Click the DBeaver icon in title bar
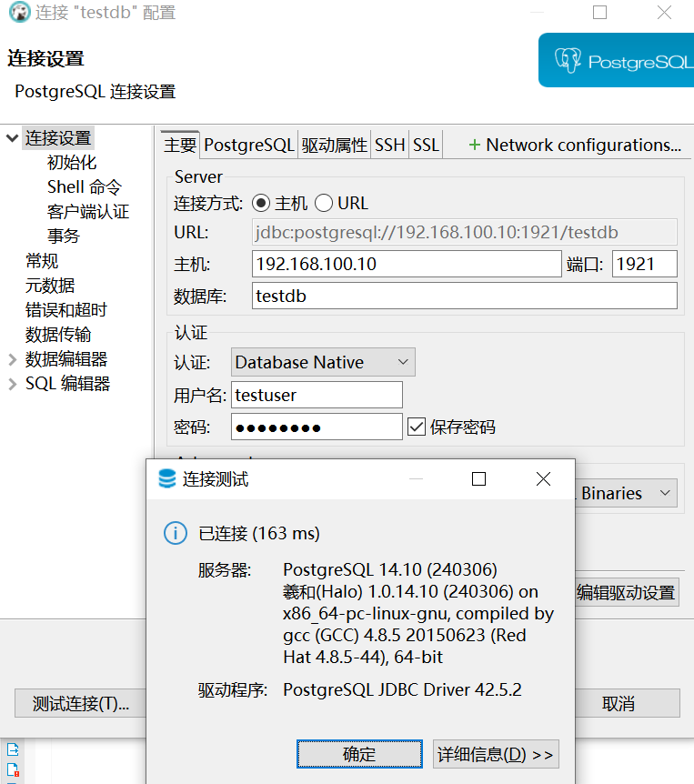Viewport: 694px width, 784px height. (x=20, y=12)
